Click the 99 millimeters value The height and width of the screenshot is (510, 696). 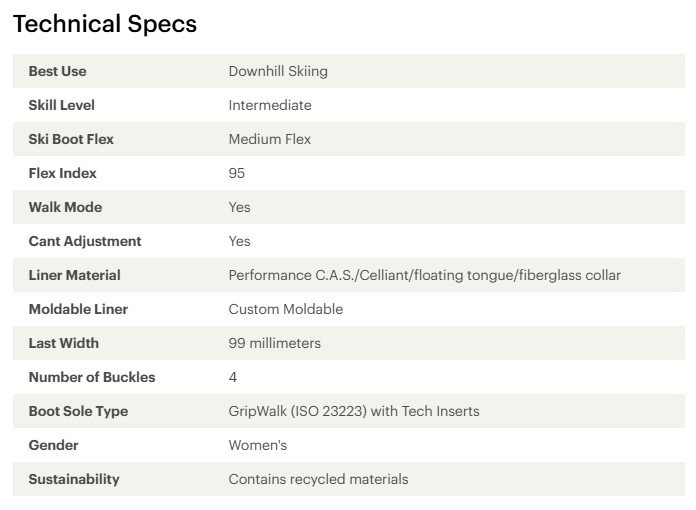(274, 343)
